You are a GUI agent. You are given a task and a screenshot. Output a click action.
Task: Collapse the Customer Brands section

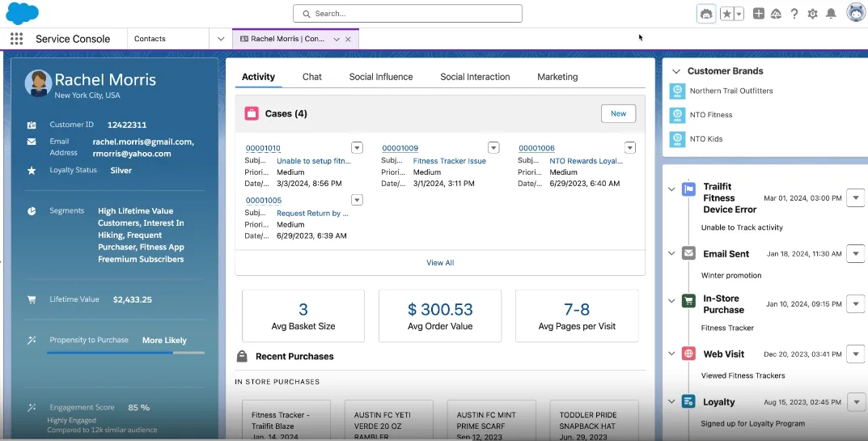tap(676, 71)
